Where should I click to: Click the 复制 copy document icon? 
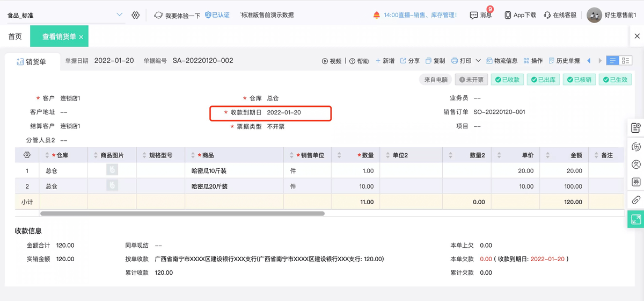(x=428, y=61)
